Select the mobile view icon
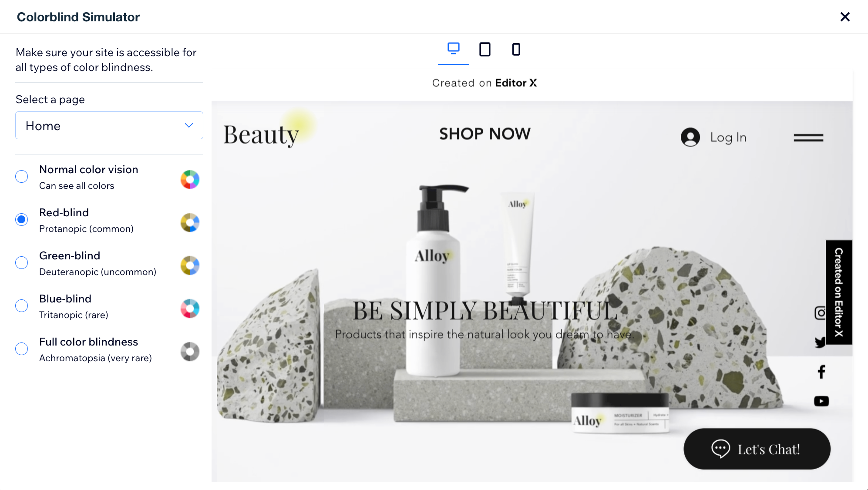This screenshot has width=868, height=490. click(516, 50)
